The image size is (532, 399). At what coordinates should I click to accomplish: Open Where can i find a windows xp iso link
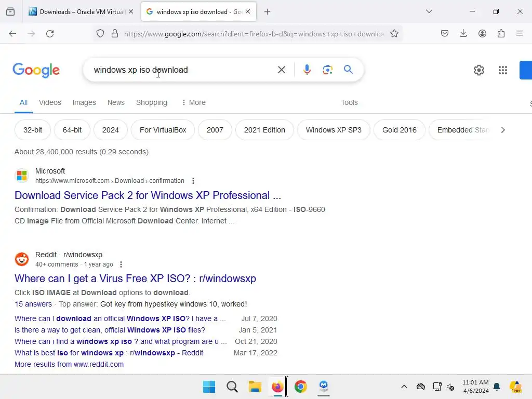[x=121, y=341]
